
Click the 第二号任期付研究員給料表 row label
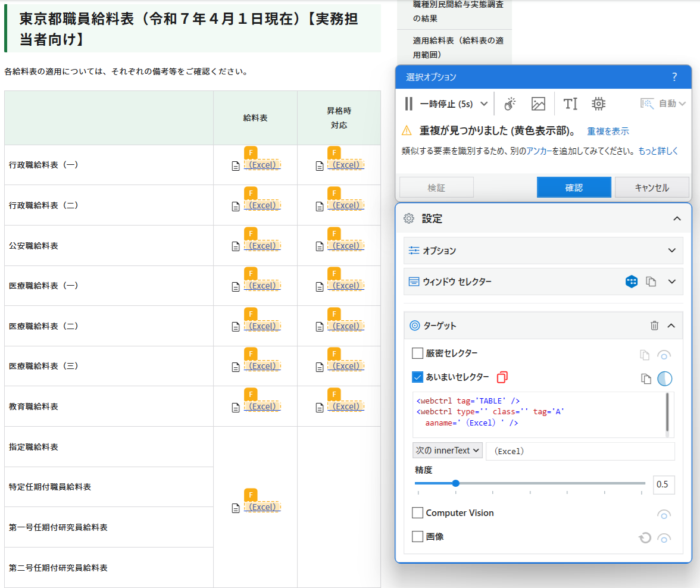(58, 567)
